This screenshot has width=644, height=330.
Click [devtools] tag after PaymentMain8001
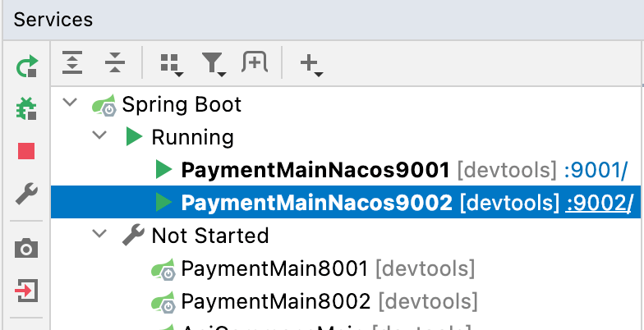coord(425,269)
